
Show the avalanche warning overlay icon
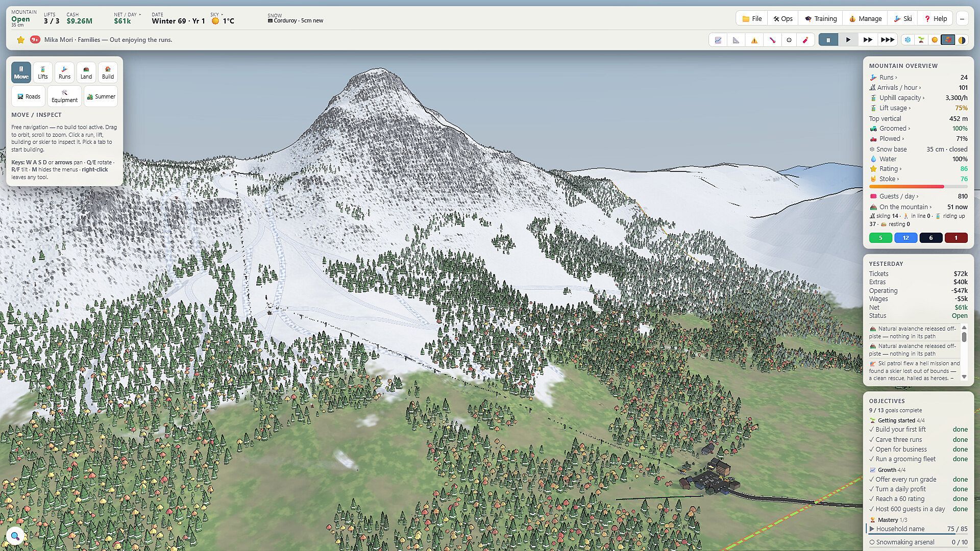click(754, 40)
